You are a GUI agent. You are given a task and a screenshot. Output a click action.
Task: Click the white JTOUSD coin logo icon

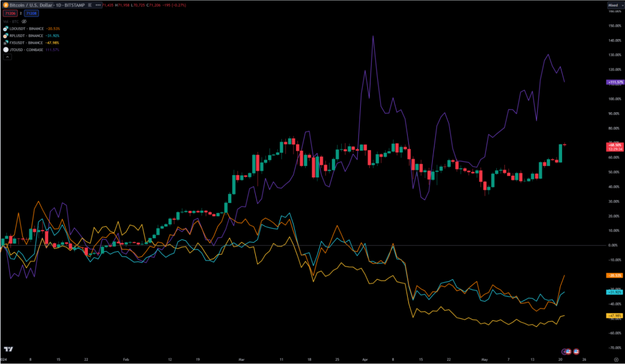coord(5,50)
